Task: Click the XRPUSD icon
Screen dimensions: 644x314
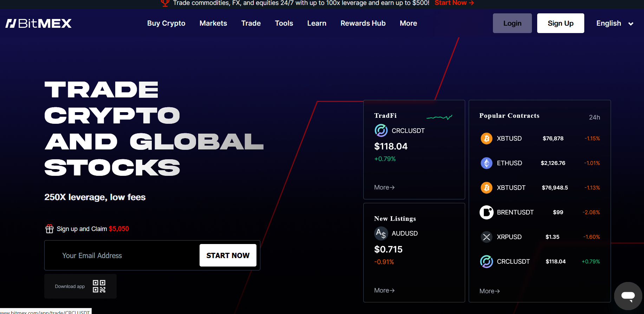Action: coord(487,237)
